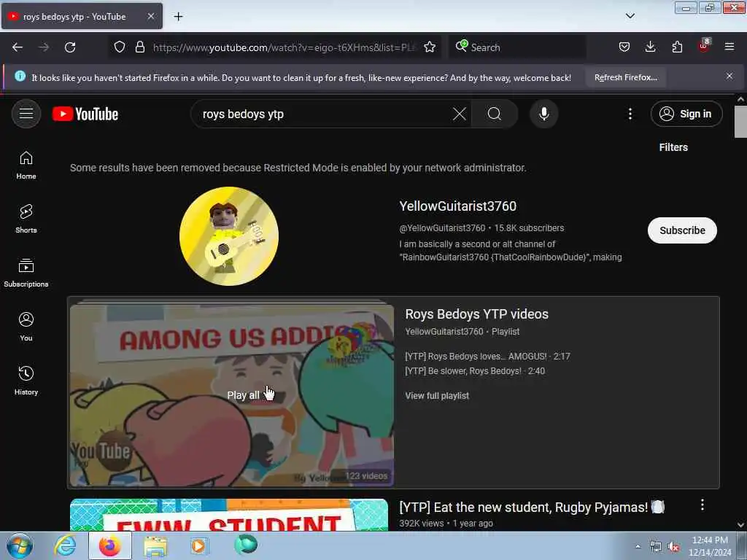Open Subscriptions in YouTube sidebar
Viewport: 747px width, 560px height.
[26, 273]
